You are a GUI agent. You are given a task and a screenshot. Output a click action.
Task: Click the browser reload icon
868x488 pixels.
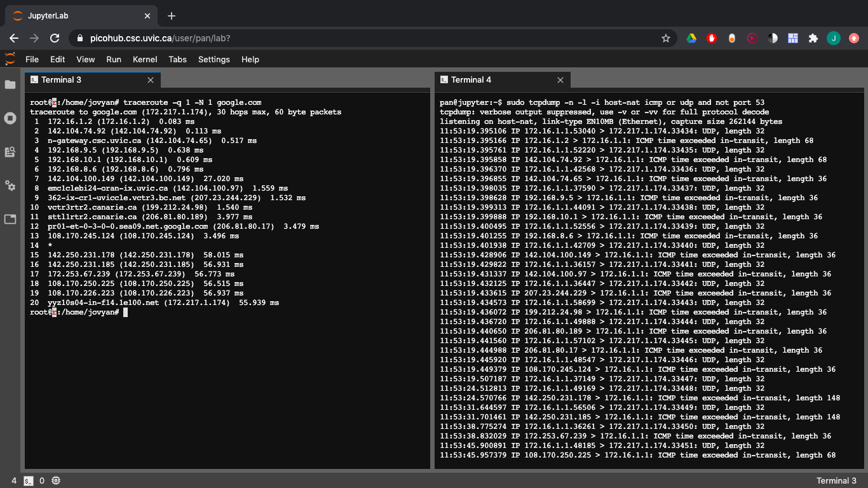55,38
